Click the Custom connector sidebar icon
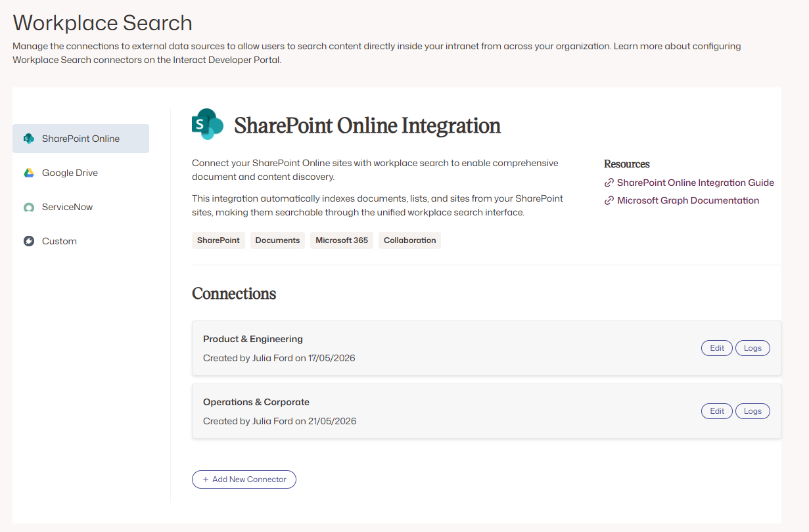809x532 pixels. (29, 241)
